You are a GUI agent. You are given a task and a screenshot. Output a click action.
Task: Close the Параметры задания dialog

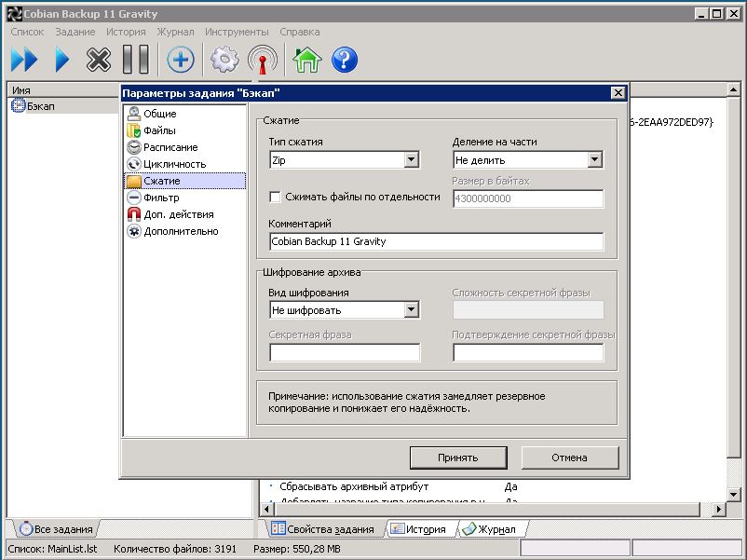(x=618, y=93)
